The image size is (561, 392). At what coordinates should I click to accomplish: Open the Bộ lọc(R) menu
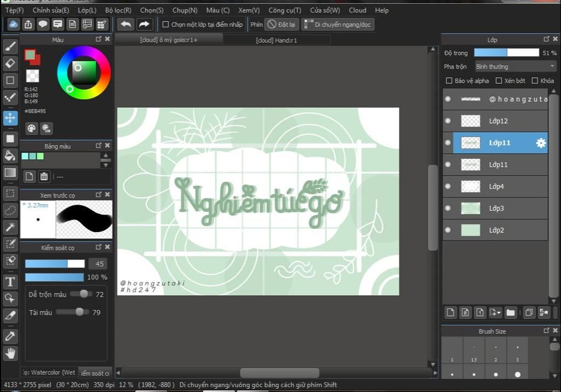point(118,10)
